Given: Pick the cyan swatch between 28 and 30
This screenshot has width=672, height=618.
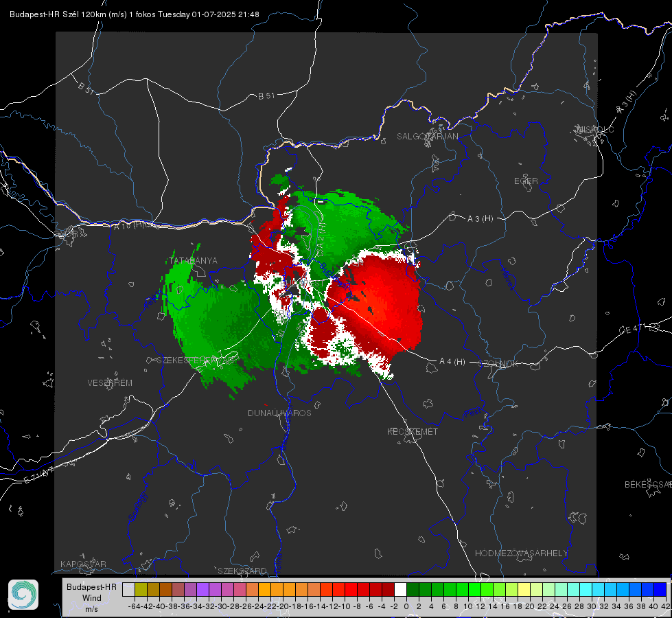Looking at the screenshot, I should tap(586, 590).
